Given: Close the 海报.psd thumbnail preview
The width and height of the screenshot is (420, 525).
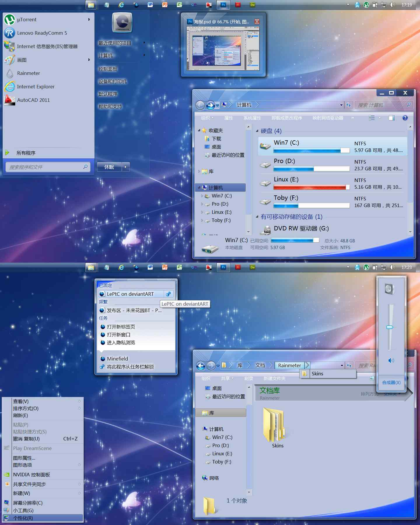Looking at the screenshot, I should tap(257, 22).
